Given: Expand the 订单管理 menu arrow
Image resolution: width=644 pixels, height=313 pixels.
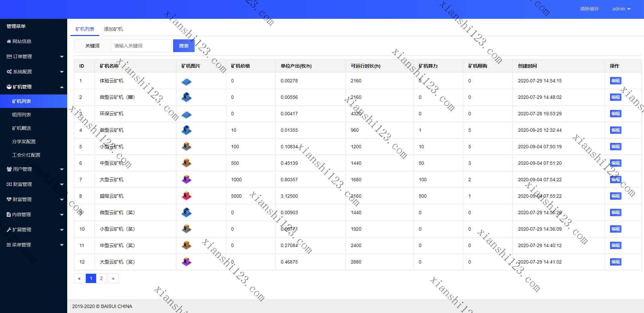Looking at the screenshot, I should pyautogui.click(x=62, y=56).
